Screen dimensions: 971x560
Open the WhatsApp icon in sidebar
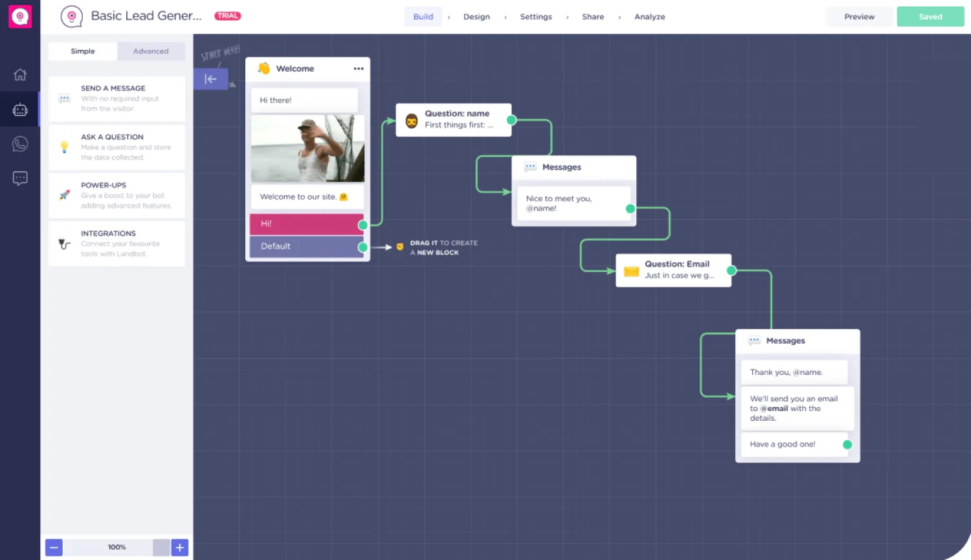[20, 144]
